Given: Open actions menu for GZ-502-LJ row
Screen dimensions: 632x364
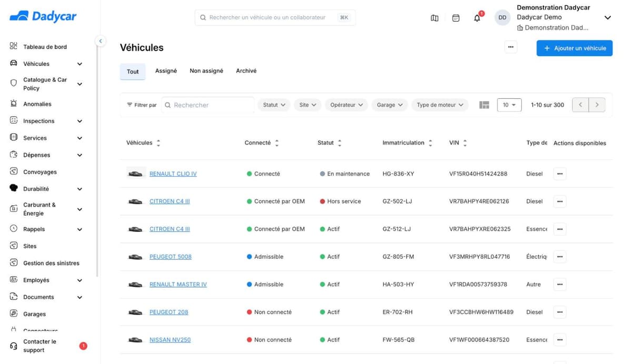Looking at the screenshot, I should point(560,201).
